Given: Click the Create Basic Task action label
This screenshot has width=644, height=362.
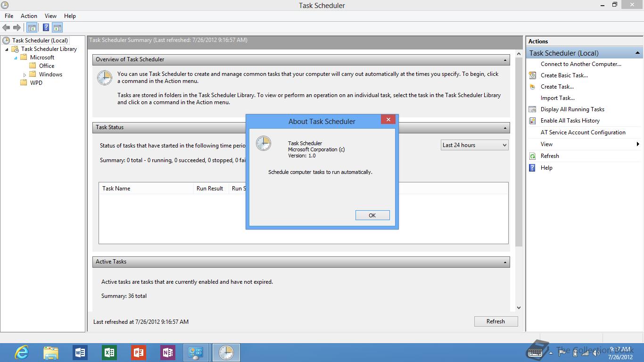Looking at the screenshot, I should click(x=564, y=75).
